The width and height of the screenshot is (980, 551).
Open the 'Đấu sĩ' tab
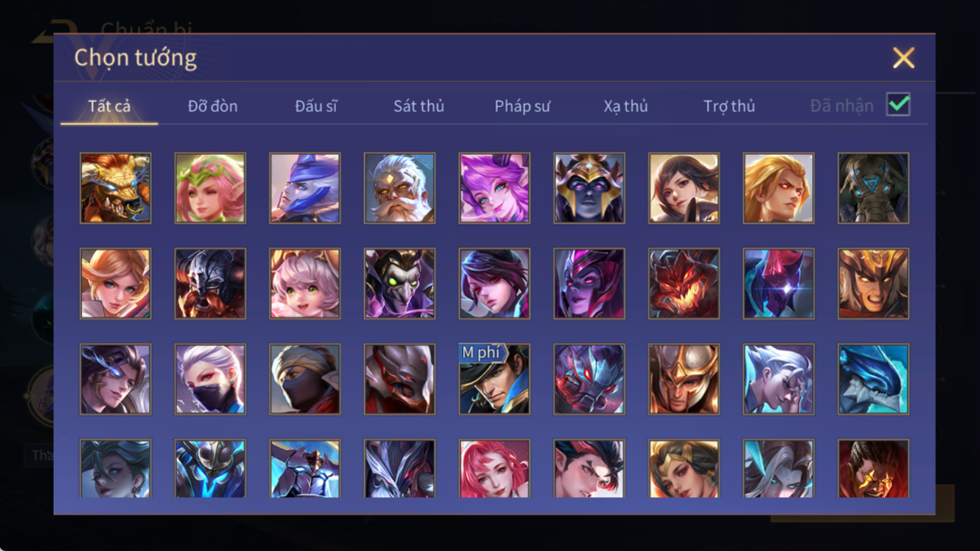pyautogui.click(x=316, y=106)
